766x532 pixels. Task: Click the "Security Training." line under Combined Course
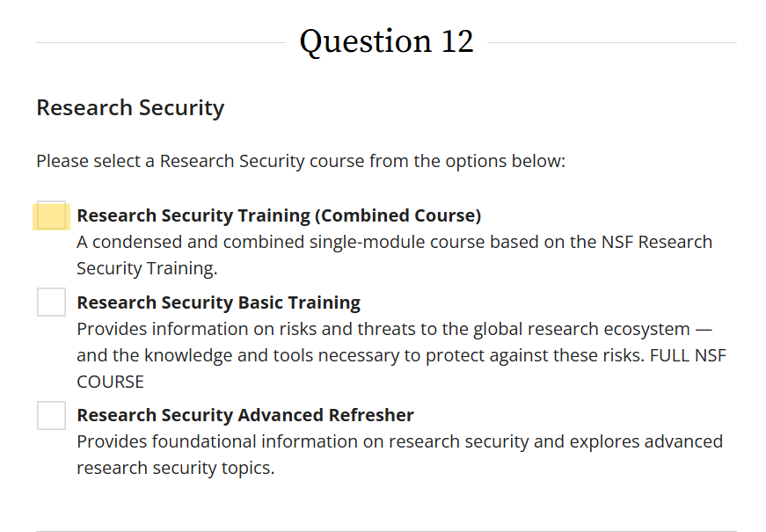tap(147, 268)
